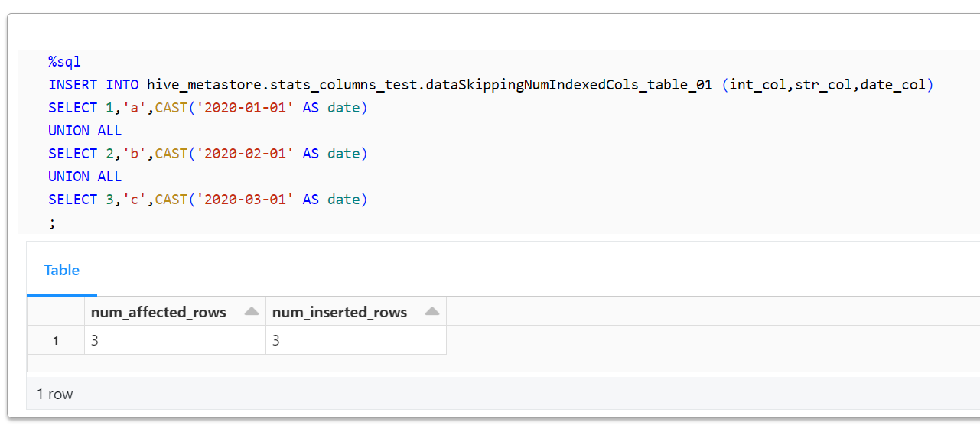
Task: Click the (int_col,str_col,date_col) column list
Action: point(828,85)
